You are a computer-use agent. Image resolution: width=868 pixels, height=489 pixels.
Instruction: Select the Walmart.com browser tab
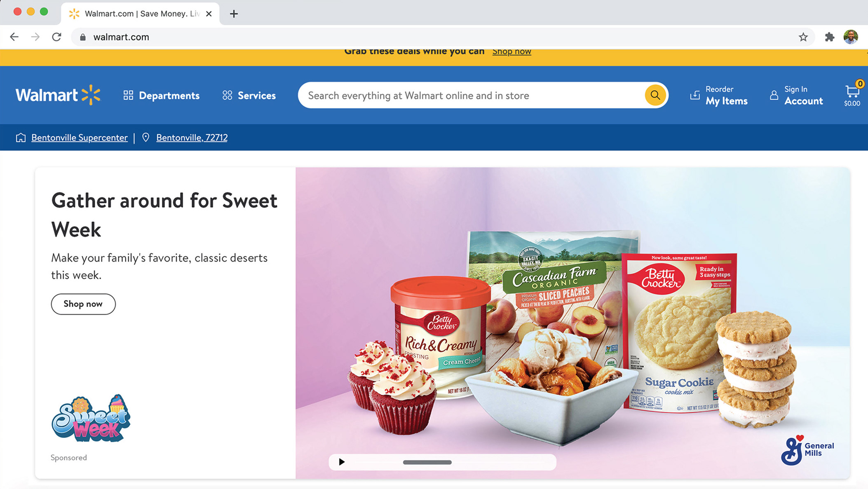[x=140, y=14]
